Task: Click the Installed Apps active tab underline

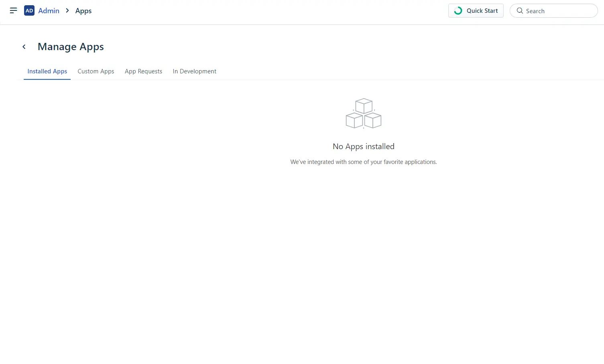Action: (47, 79)
